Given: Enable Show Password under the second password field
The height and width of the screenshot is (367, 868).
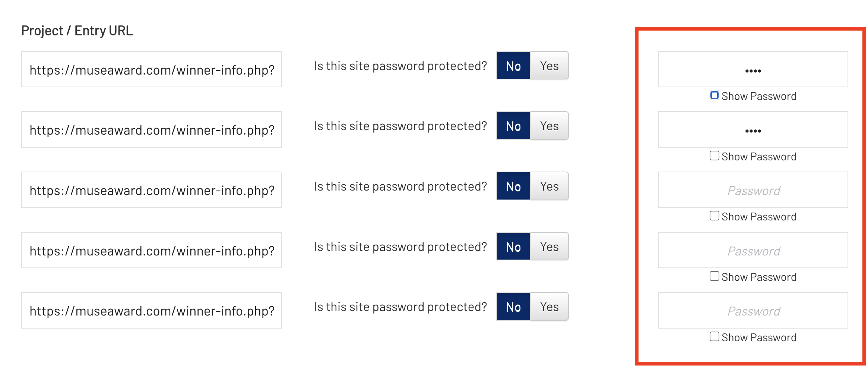Looking at the screenshot, I should pos(714,156).
